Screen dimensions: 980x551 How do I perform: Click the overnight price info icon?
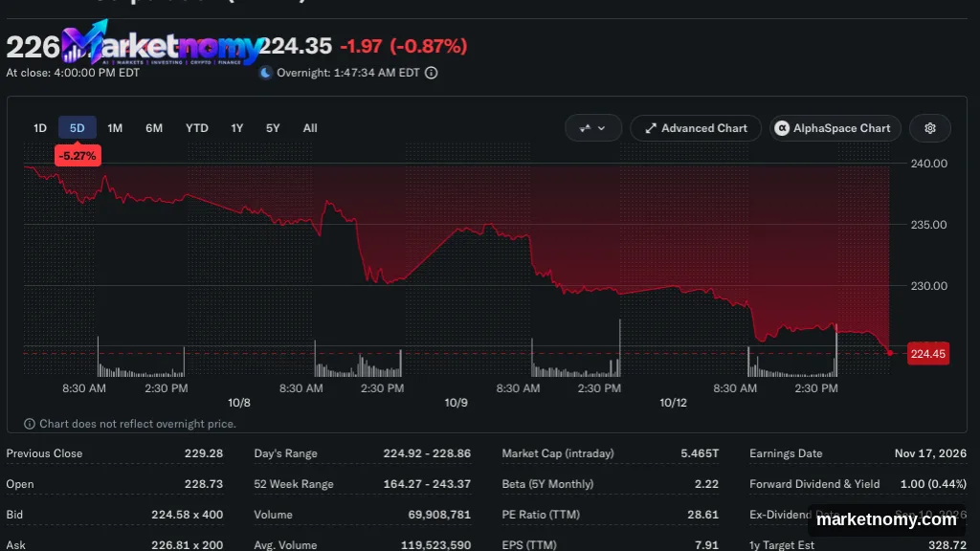tap(432, 73)
